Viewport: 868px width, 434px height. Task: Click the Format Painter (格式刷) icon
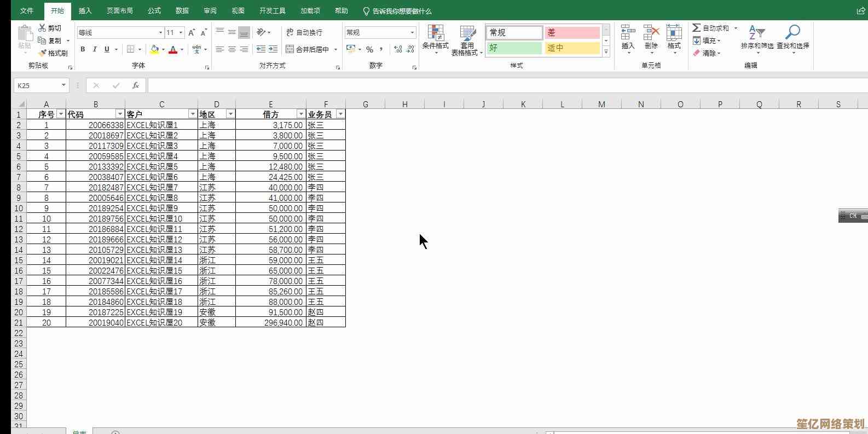(43, 53)
